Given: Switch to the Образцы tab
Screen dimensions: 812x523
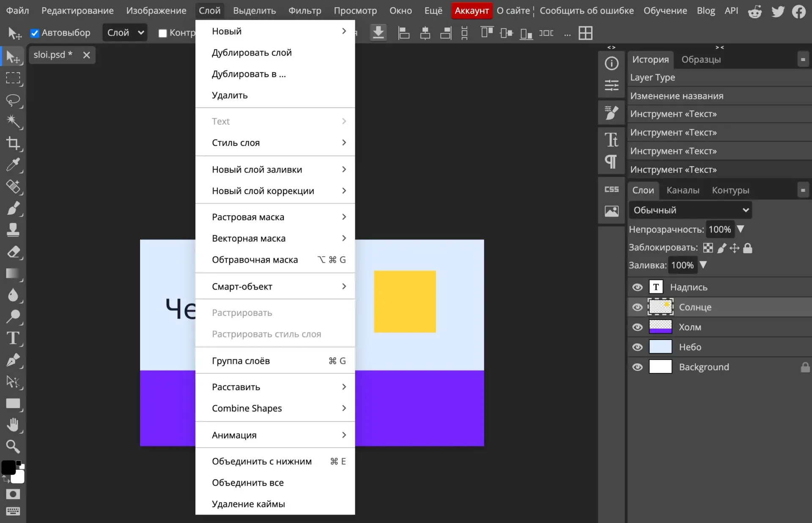Looking at the screenshot, I should 701,60.
